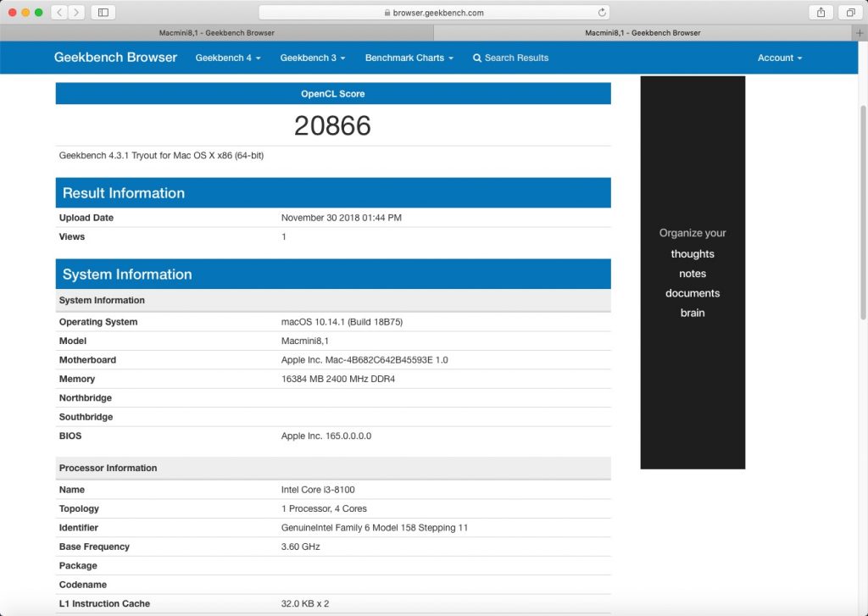Expand the Geekbench 4 dropdown menu

[227, 58]
